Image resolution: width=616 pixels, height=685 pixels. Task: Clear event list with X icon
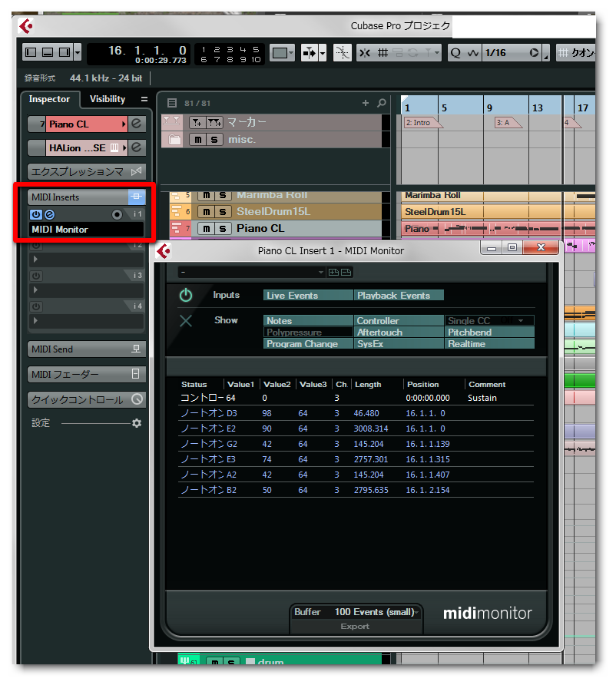click(186, 321)
